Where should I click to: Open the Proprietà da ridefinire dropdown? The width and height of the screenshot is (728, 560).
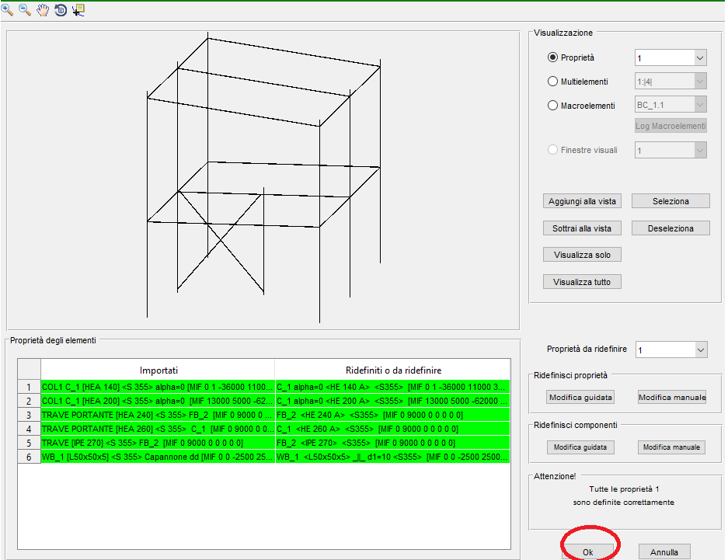[x=671, y=350]
